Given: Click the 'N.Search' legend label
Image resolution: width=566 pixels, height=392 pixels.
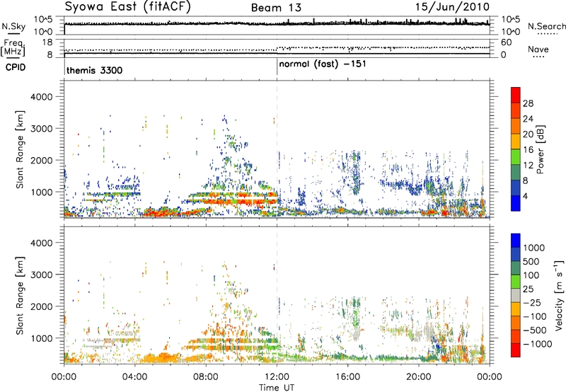Looking at the screenshot, I should [547, 27].
